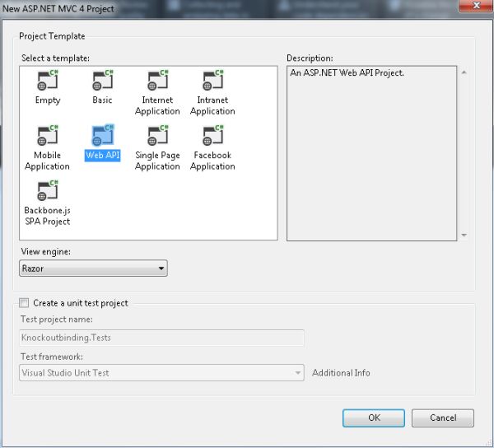Image resolution: width=494 pixels, height=448 pixels.
Task: Click the 'Select a template:' label
Action: tap(55, 58)
